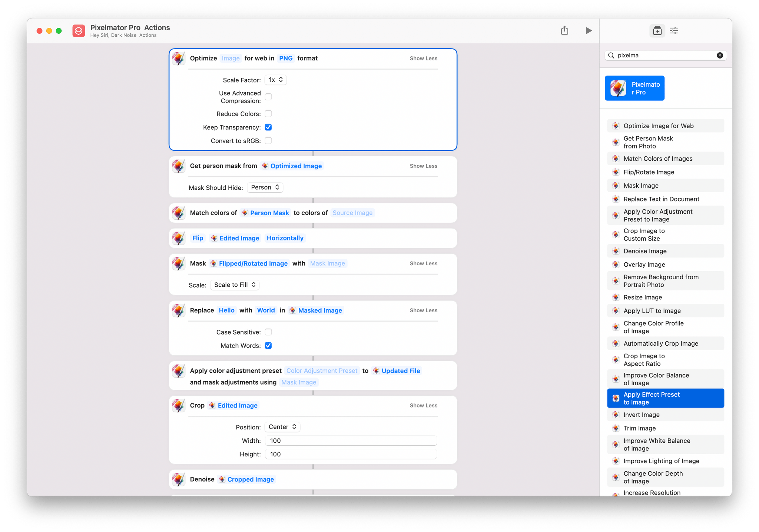Click icon beside Denoise Image in list
This screenshot has height=532, width=759.
tap(616, 251)
